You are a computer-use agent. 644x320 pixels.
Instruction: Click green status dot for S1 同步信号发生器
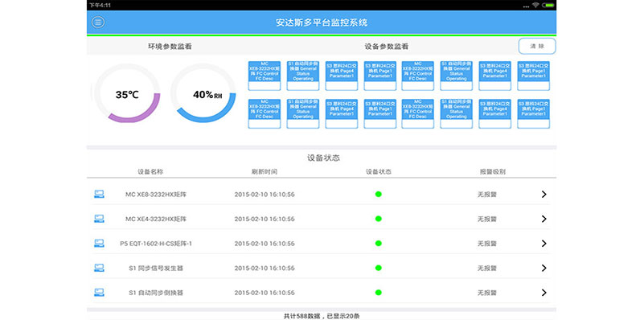tap(378, 268)
